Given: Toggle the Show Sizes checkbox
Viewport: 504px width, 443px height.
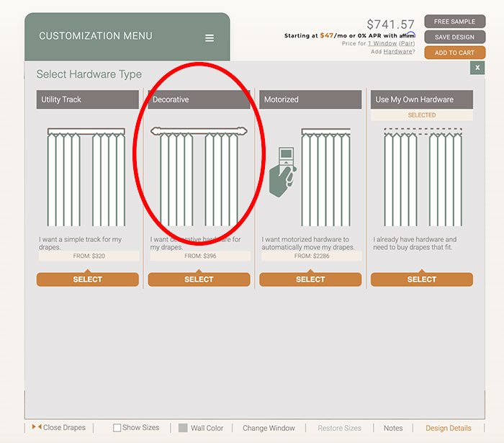Looking at the screenshot, I should click(x=117, y=428).
